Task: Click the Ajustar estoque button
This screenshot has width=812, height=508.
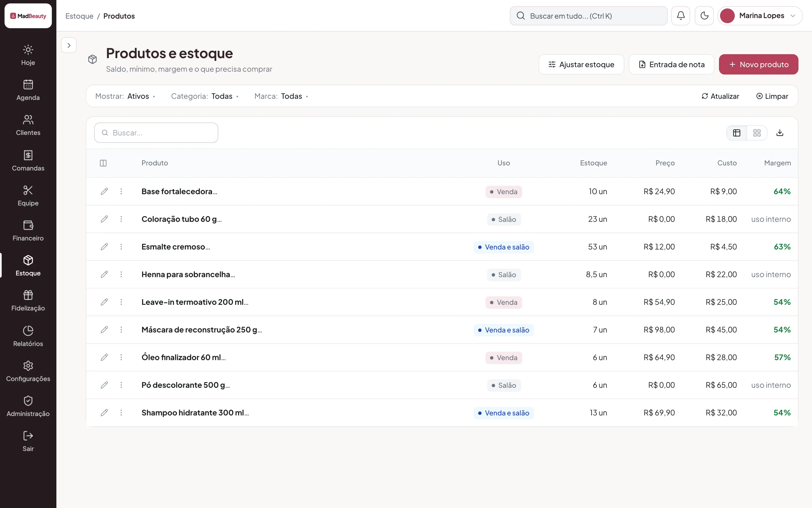Action: [581, 65]
